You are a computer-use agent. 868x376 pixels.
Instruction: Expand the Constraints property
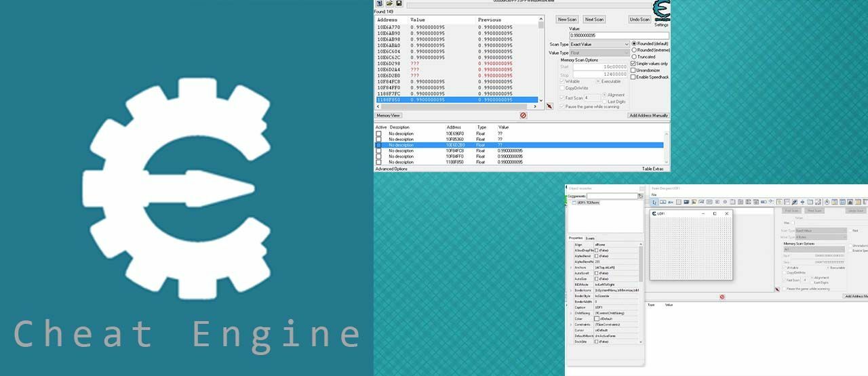pos(571,325)
